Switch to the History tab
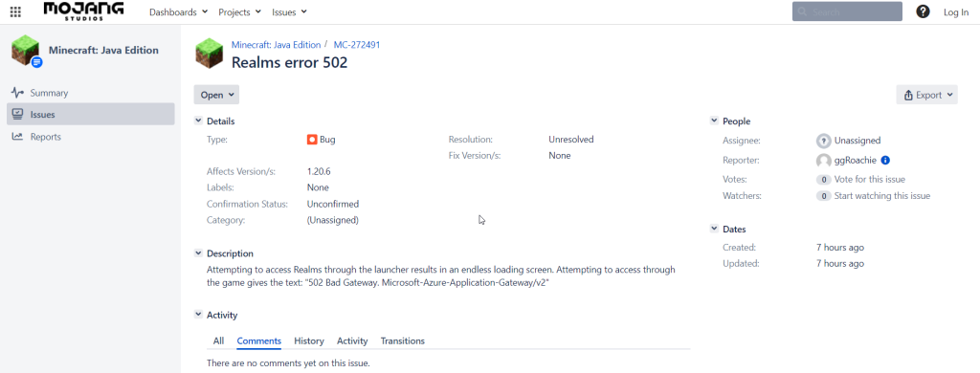Image resolution: width=980 pixels, height=373 pixels. tap(309, 341)
